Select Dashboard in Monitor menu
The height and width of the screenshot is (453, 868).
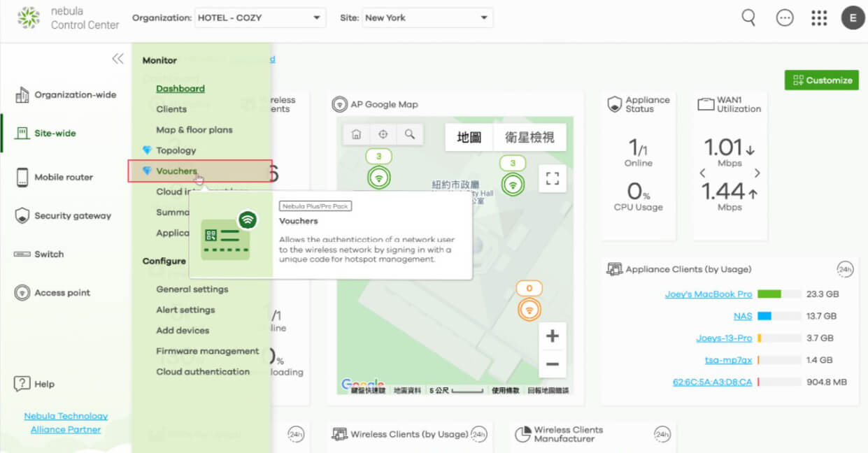coord(180,89)
